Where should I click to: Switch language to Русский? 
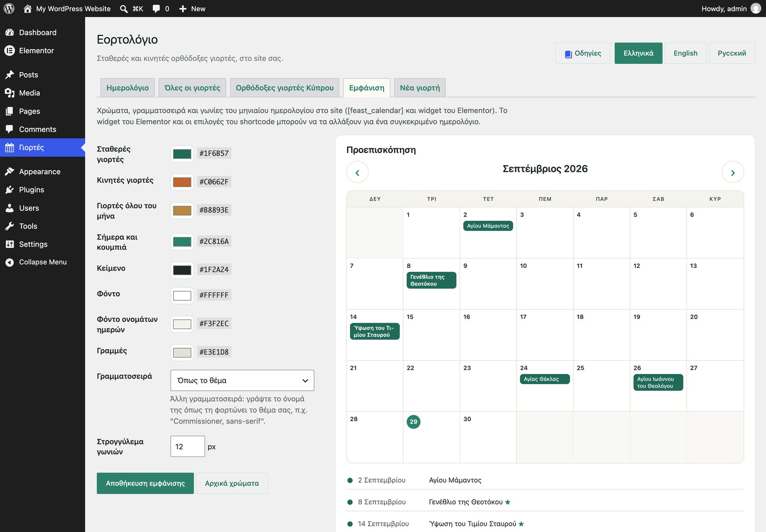point(732,53)
